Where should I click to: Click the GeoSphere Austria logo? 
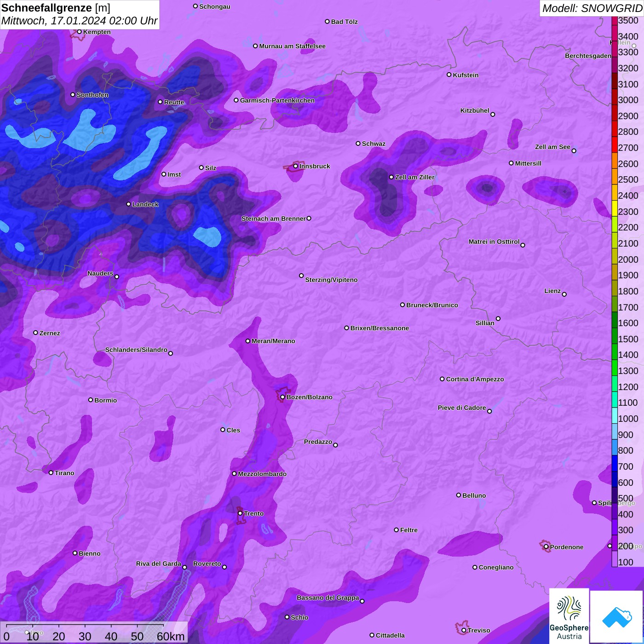coord(569,616)
